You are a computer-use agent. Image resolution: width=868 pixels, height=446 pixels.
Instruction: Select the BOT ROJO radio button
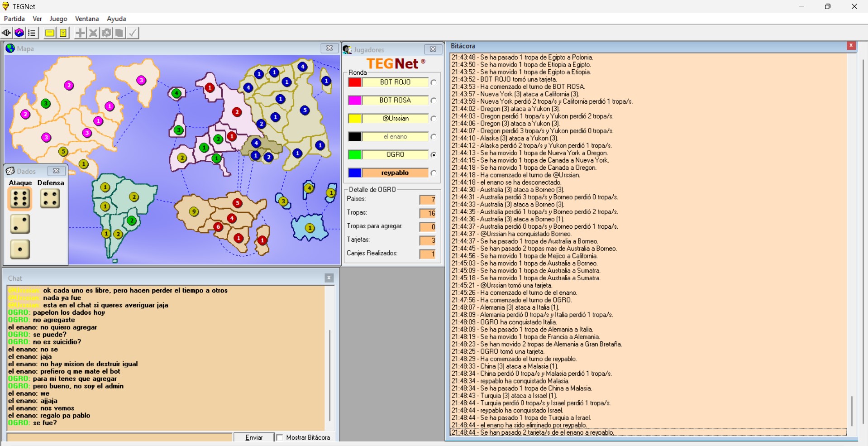pyautogui.click(x=434, y=82)
